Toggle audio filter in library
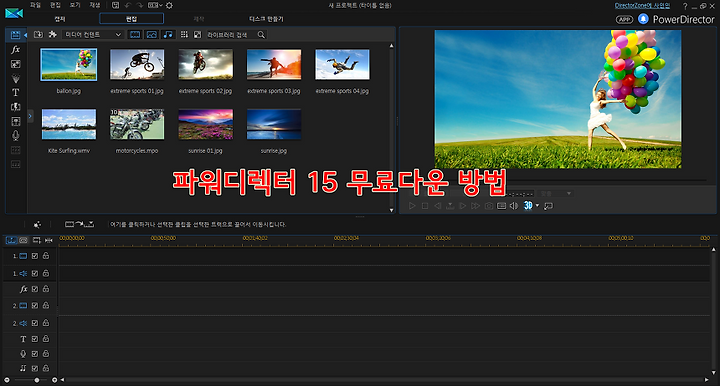Screen dimensions: 720x386 point(168,34)
